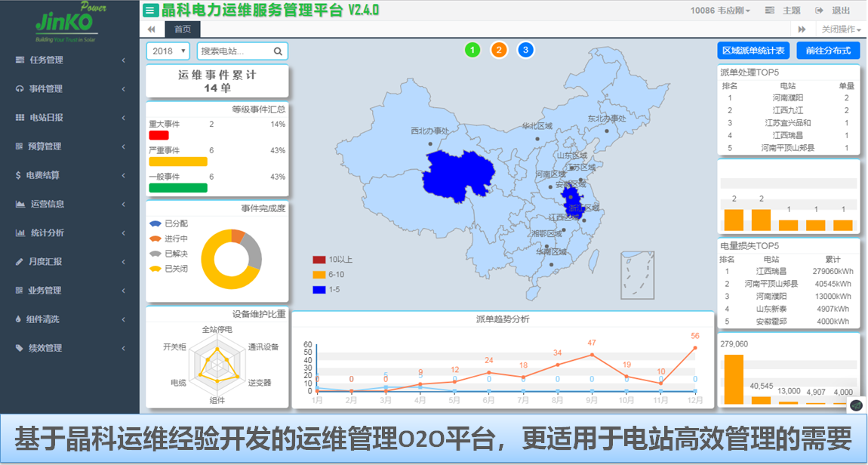Click the 区域派单统计表 button

click(x=753, y=51)
